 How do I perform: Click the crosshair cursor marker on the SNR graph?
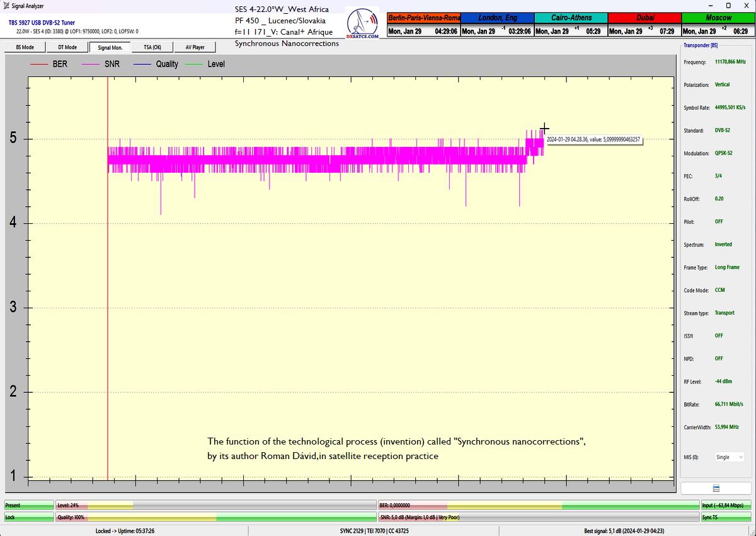(545, 128)
